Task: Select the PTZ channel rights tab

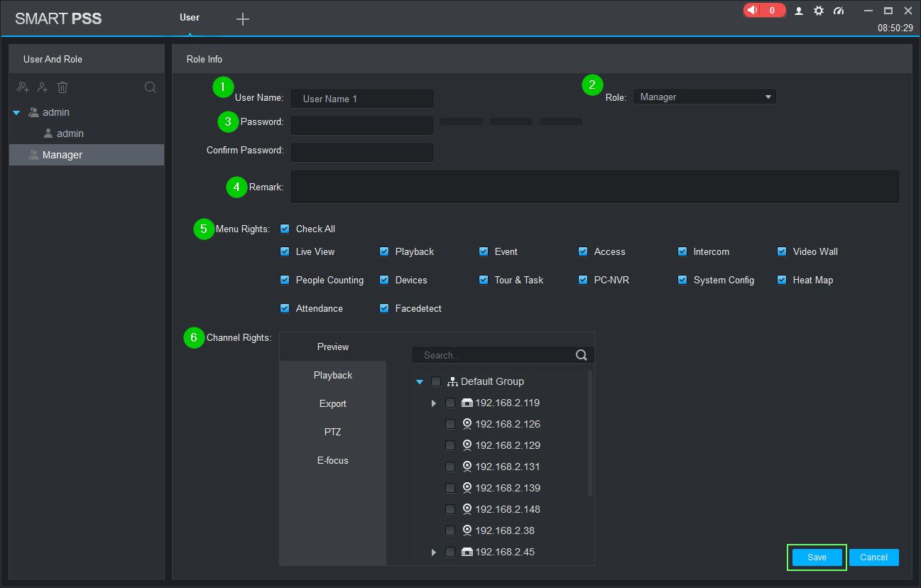Action: [333, 432]
